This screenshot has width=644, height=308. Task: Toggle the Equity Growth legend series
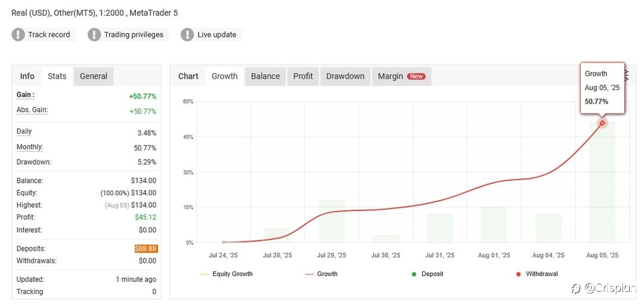227,274
